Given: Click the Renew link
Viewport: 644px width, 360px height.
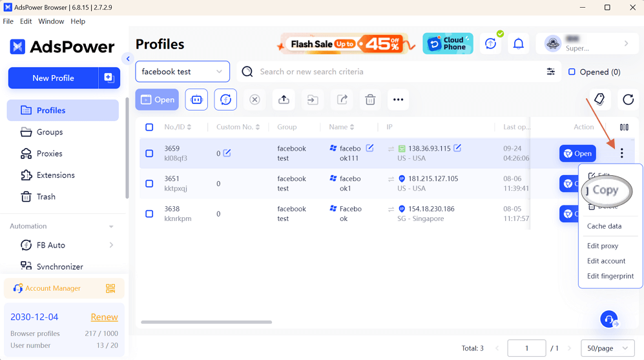Looking at the screenshot, I should [x=104, y=317].
